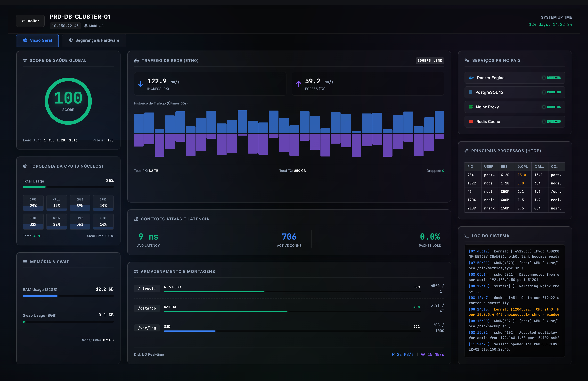Click the RES column header

506,166
